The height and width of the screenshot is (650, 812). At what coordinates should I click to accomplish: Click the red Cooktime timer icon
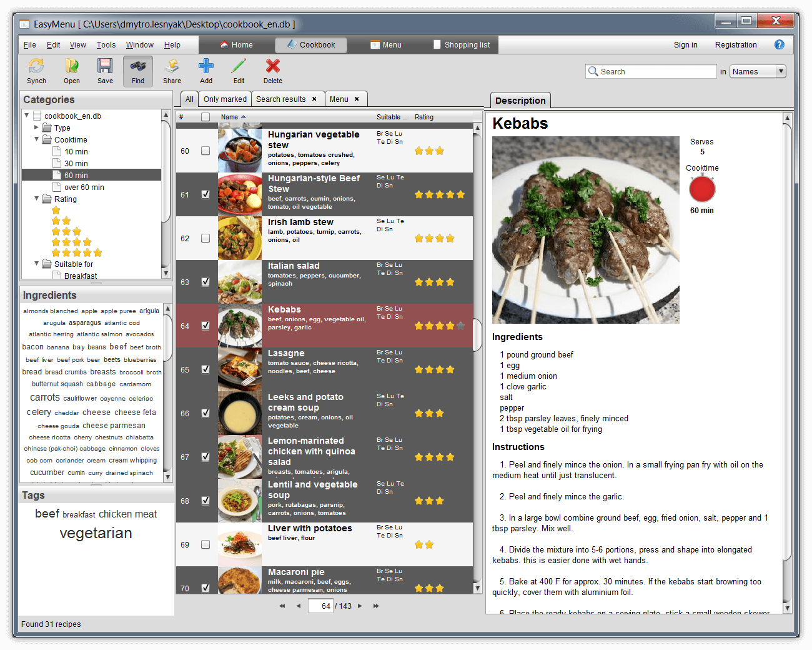point(702,189)
